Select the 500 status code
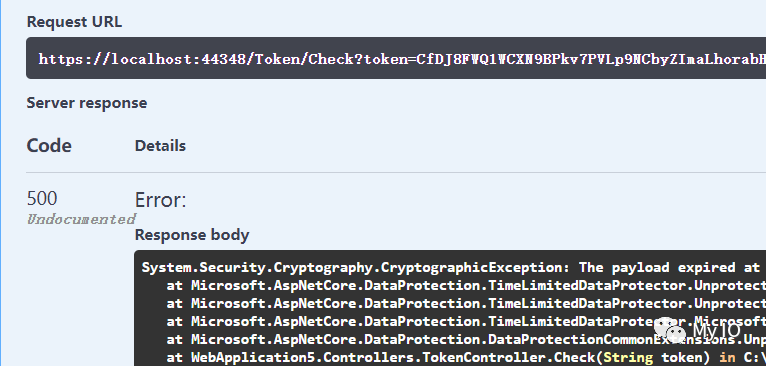766x366 pixels. 42,198
